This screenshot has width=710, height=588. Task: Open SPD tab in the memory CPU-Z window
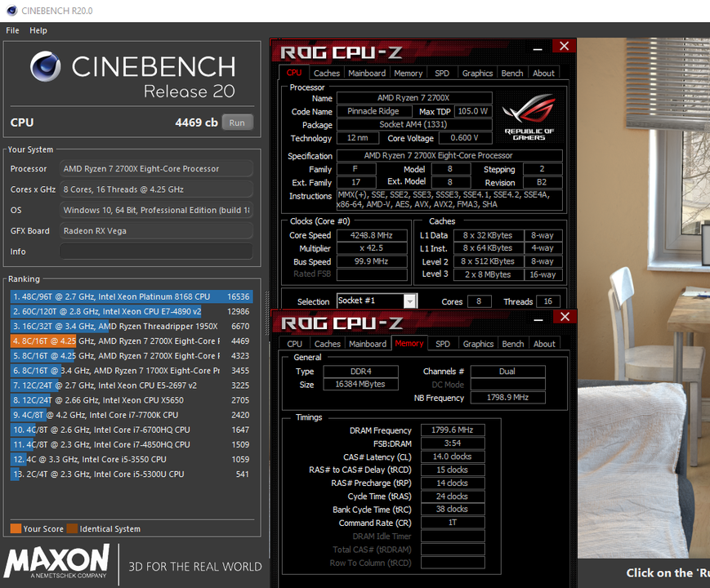pyautogui.click(x=443, y=344)
